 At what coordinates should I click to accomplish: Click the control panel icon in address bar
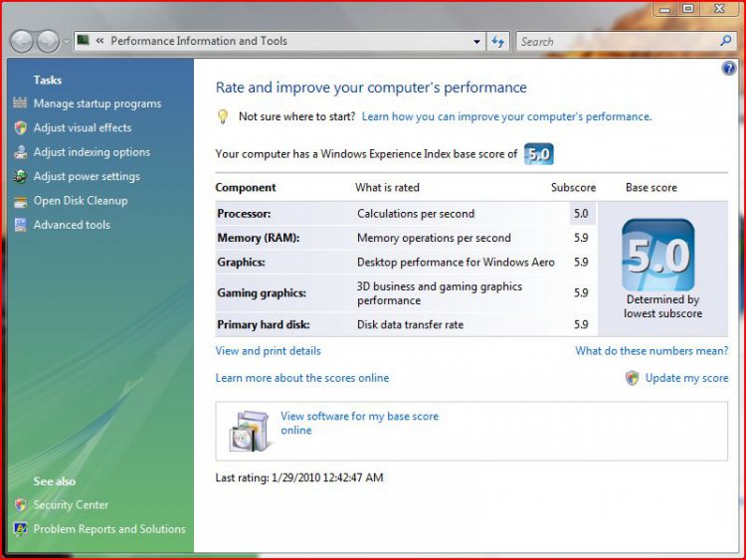84,40
